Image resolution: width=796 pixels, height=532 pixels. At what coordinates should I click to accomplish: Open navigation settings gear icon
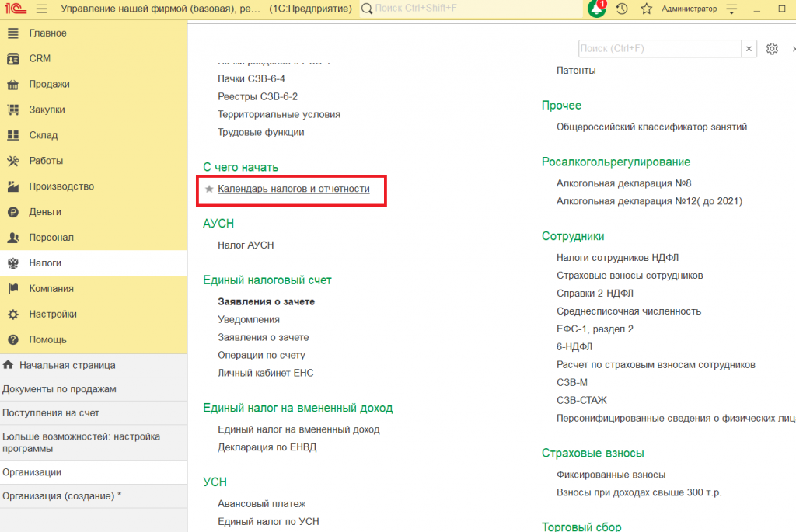tap(772, 49)
